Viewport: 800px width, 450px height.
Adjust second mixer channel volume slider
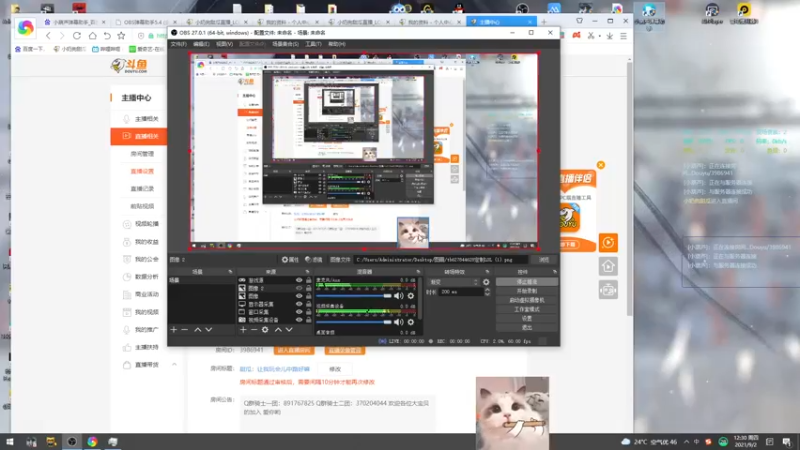[x=354, y=322]
